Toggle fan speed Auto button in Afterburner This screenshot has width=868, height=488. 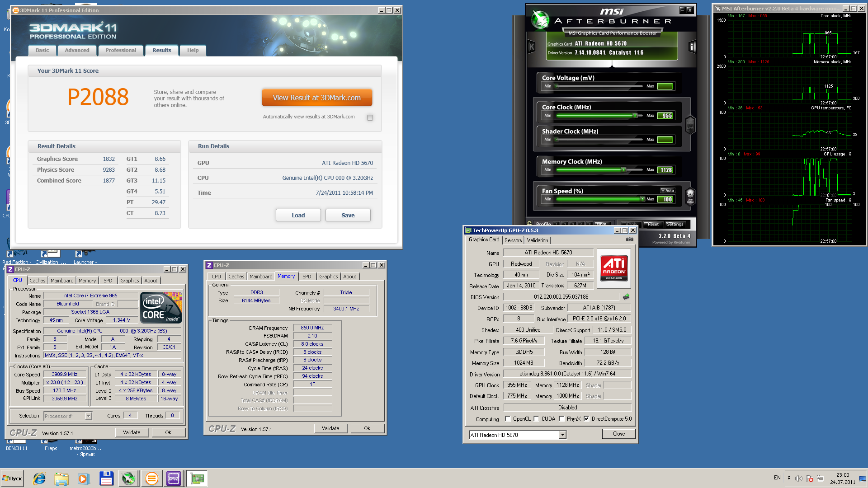[668, 191]
